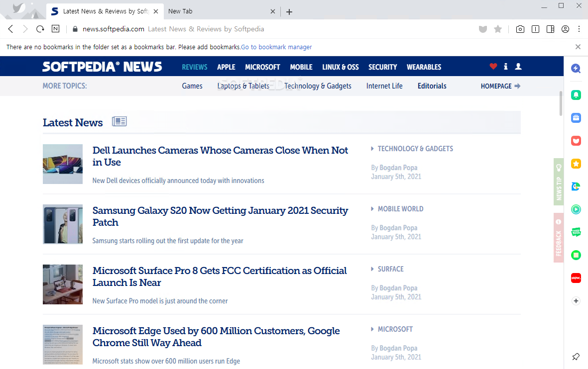Viewport: 588px width, 369px height.
Task: Open the screen capture camera tool
Action: click(x=520, y=29)
